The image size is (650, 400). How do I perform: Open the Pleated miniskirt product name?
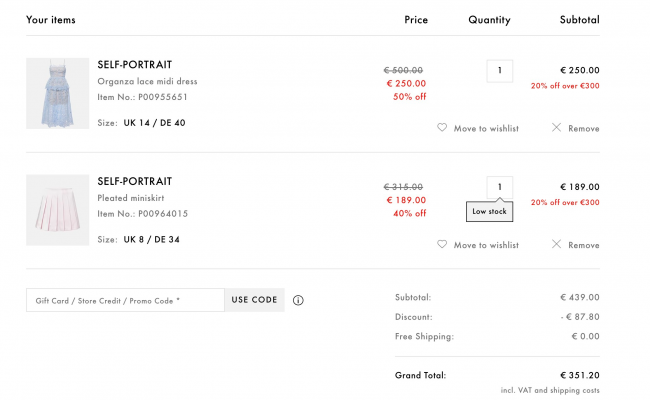131,198
